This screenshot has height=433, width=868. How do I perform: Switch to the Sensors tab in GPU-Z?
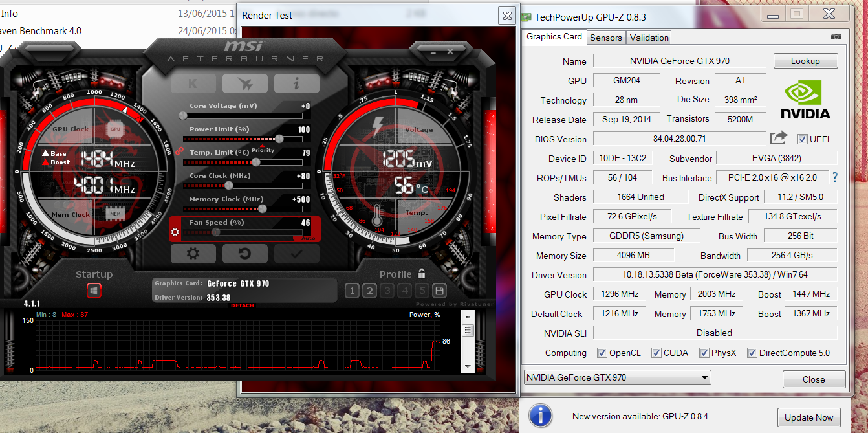606,38
